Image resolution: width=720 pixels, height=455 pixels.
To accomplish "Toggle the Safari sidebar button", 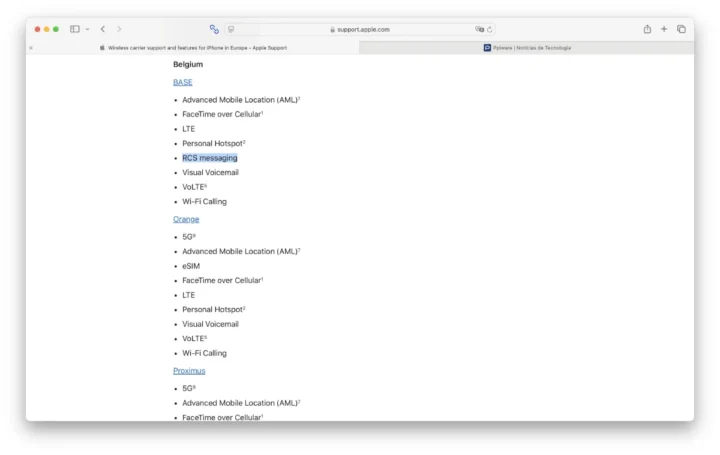I will pyautogui.click(x=74, y=29).
